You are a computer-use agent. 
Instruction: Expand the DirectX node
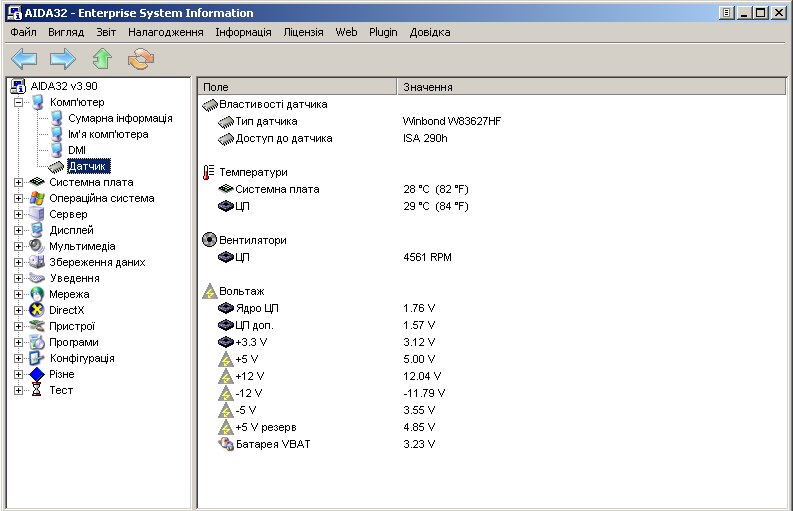[19, 310]
